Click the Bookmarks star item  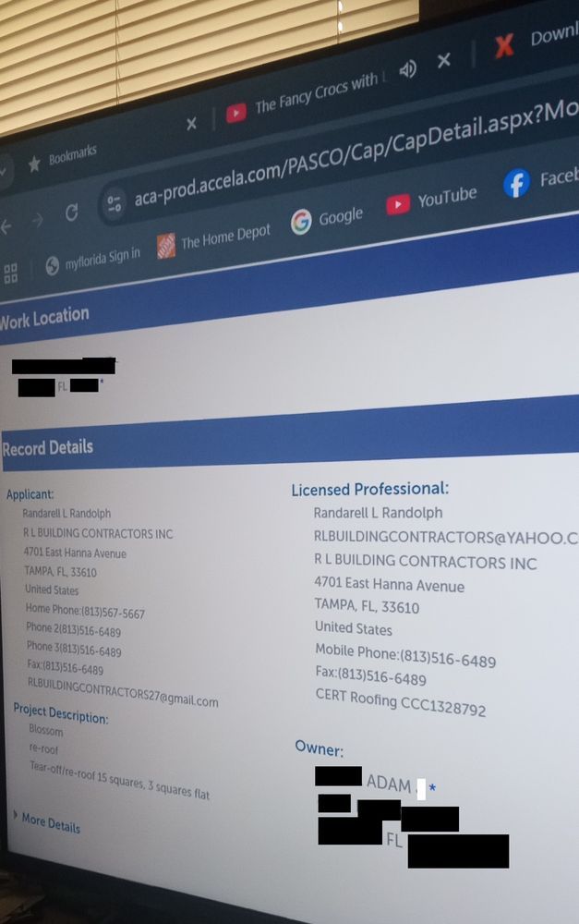pos(61,160)
